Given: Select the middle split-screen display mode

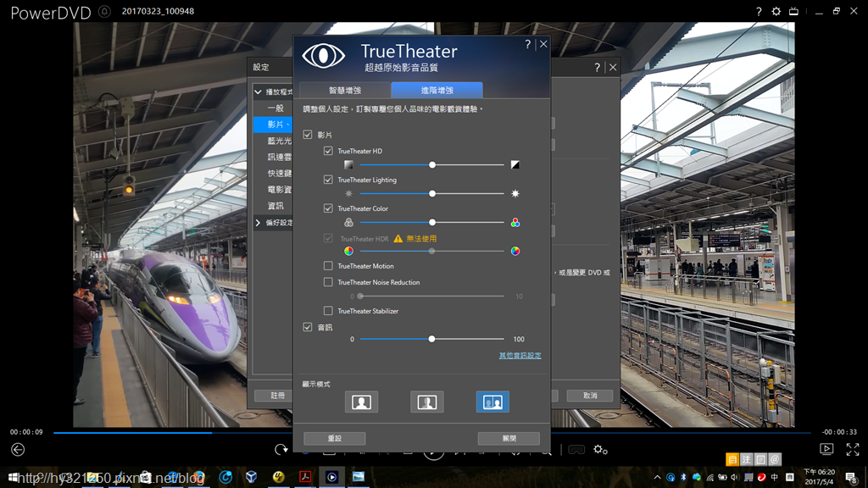Looking at the screenshot, I should pos(427,402).
